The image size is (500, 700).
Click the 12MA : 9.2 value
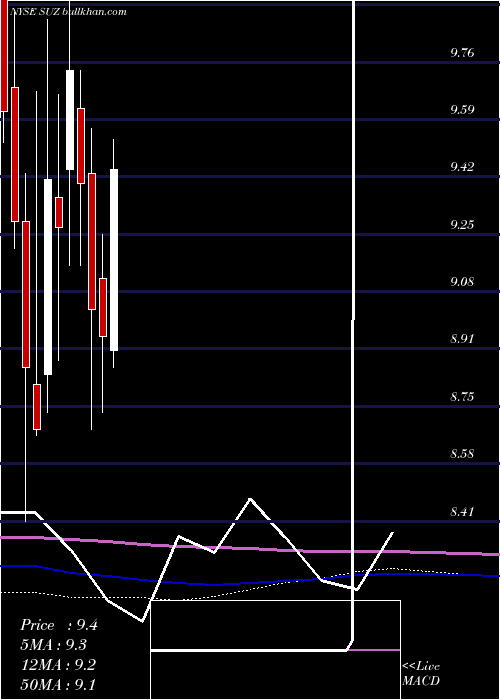tap(59, 665)
